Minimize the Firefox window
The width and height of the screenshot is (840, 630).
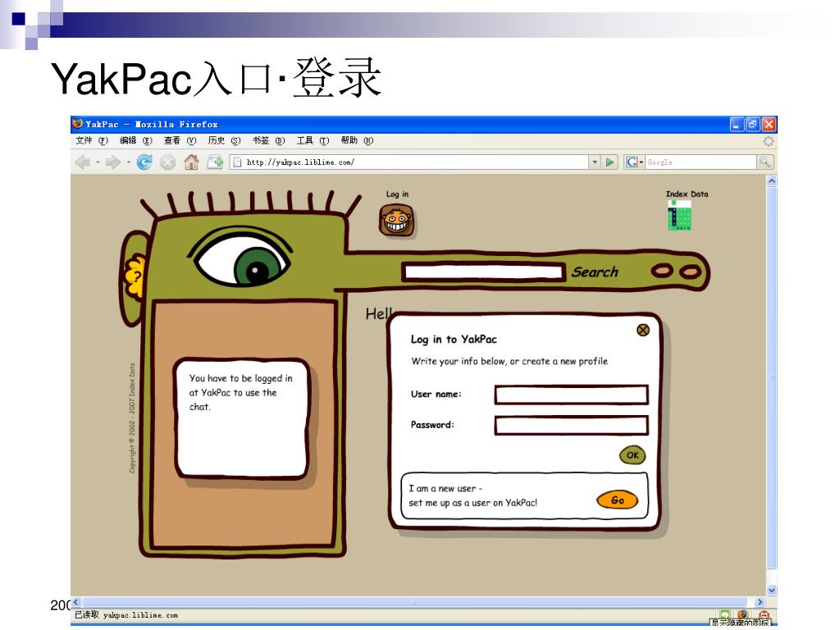tap(737, 125)
